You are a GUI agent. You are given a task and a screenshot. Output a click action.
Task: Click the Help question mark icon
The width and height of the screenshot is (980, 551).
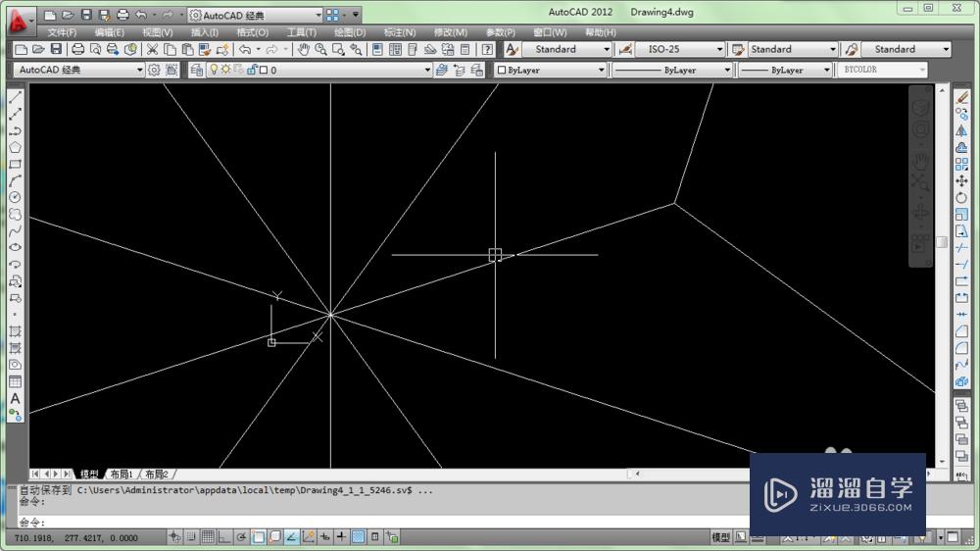pyautogui.click(x=487, y=49)
